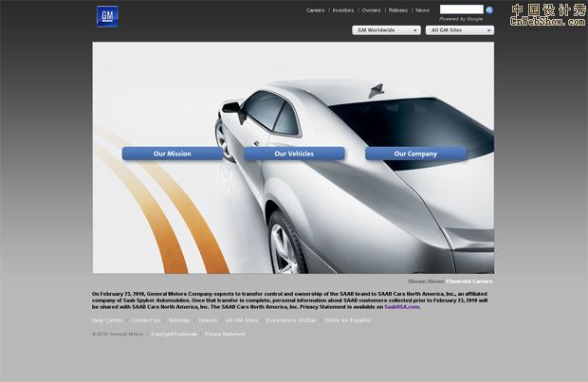This screenshot has width=588, height=382.
Task: Open the Chevrolet Camaro link
Action: 469,282
